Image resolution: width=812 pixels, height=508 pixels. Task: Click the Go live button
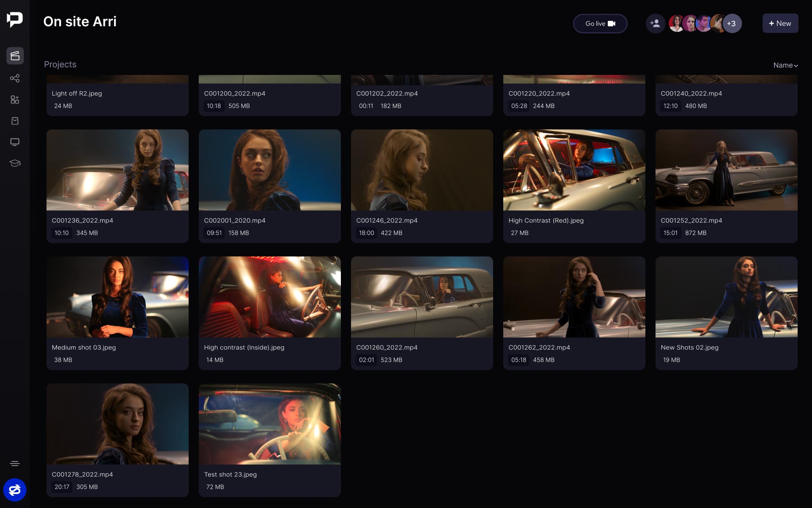pyautogui.click(x=600, y=23)
